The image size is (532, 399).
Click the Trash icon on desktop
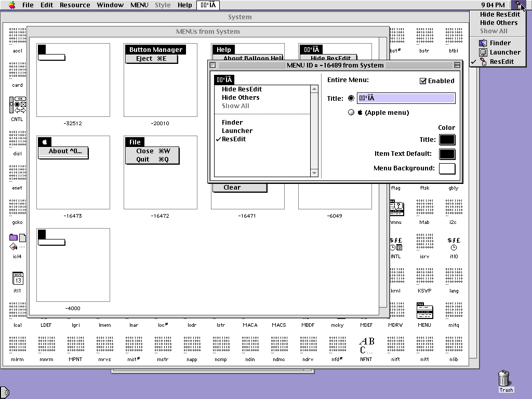pyautogui.click(x=504, y=378)
